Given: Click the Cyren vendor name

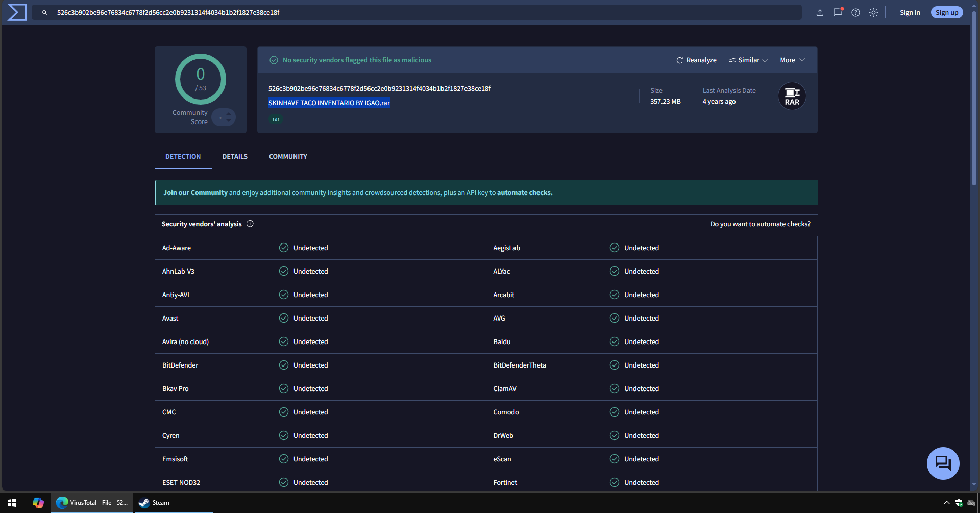Looking at the screenshot, I should coord(171,435).
